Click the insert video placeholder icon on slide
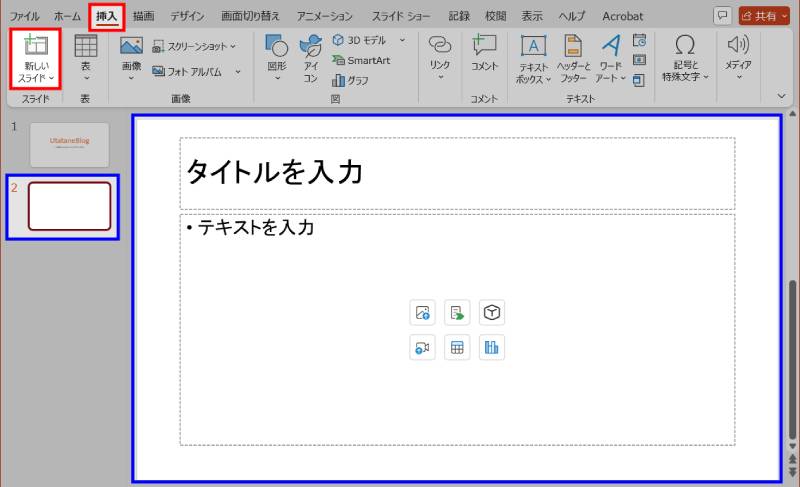The height and width of the screenshot is (487, 800). (x=422, y=347)
